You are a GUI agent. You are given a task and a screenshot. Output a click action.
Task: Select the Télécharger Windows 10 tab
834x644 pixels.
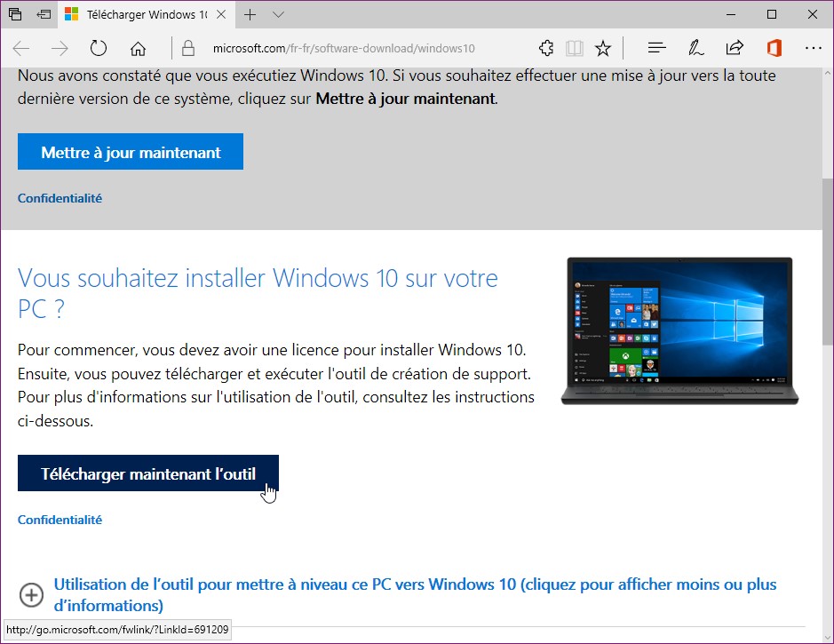point(147,14)
